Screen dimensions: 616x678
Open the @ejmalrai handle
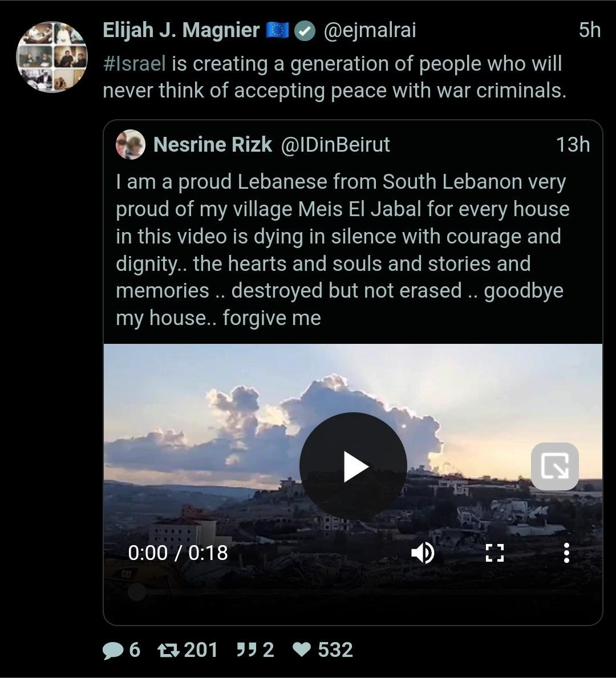(370, 30)
